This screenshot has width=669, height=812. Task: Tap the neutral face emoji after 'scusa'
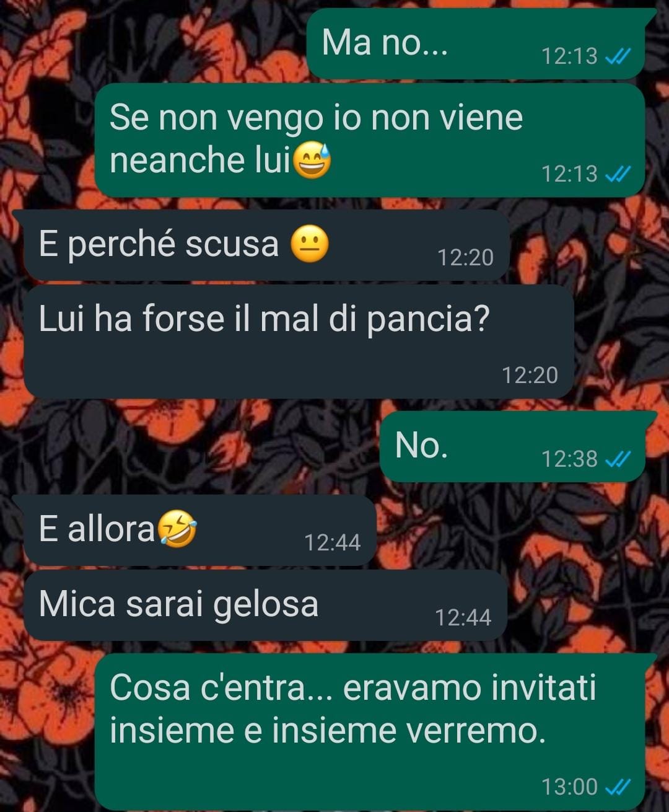[x=310, y=244]
